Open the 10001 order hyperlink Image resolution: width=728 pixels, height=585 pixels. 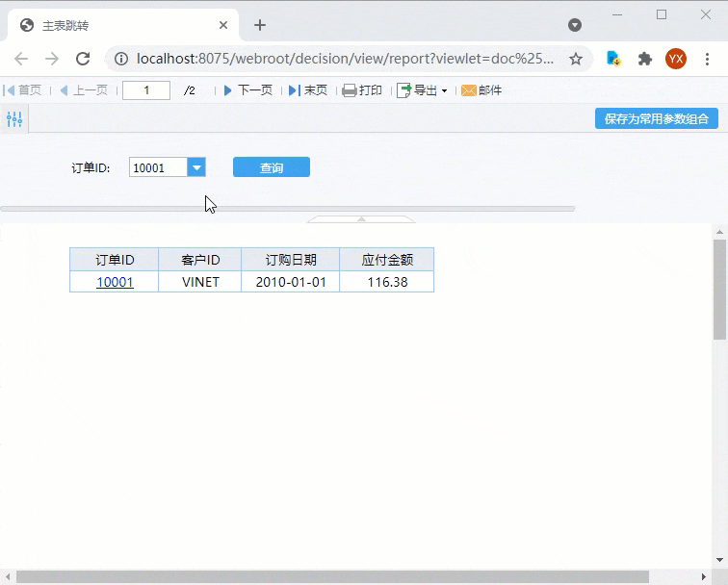115,282
